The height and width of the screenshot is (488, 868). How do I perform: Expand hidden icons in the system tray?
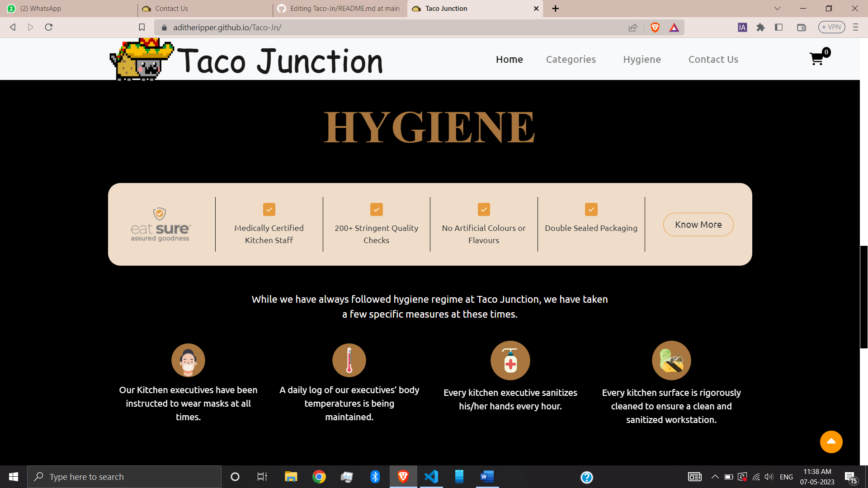(x=715, y=477)
